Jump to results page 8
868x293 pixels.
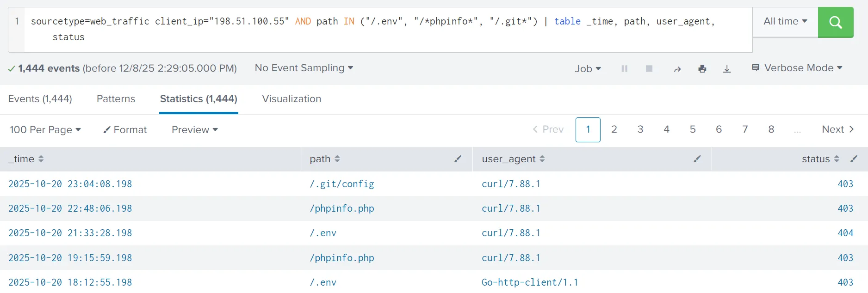point(771,129)
